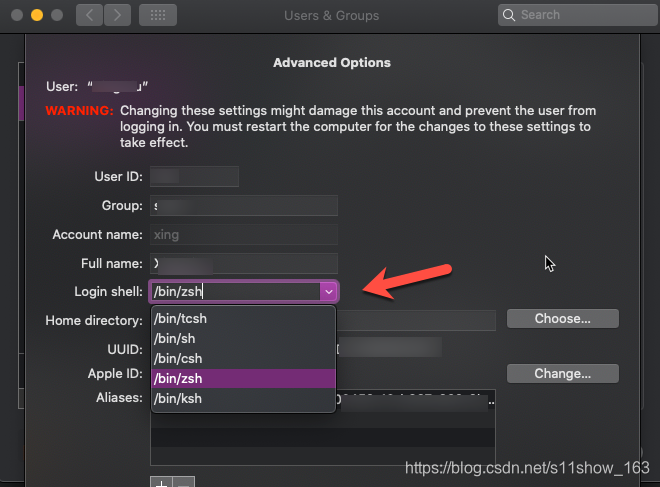Click the Advanced Options heading text
Viewport: 660px width, 487px height.
tap(332, 63)
